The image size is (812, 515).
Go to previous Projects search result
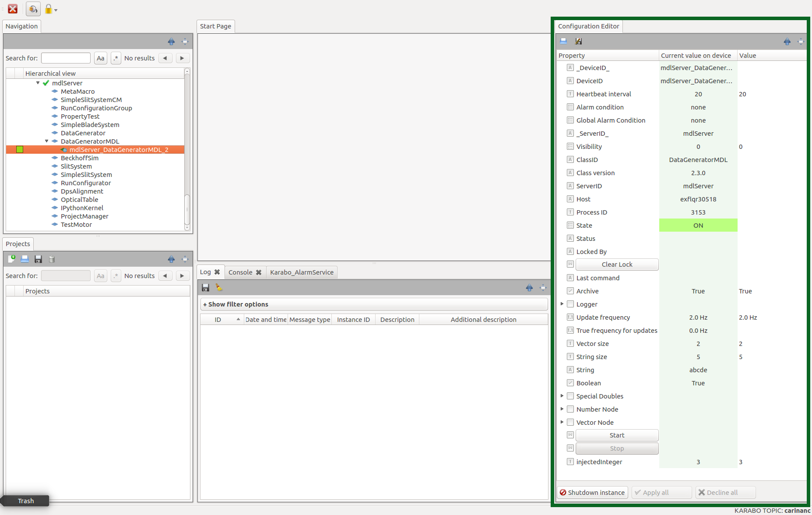(x=165, y=275)
